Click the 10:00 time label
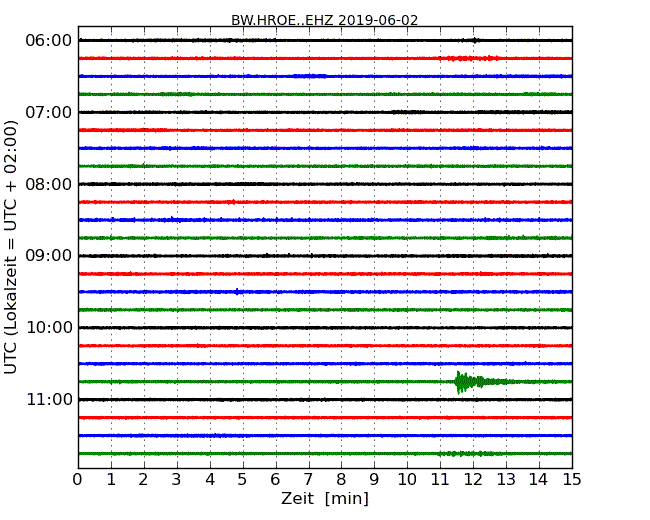The height and width of the screenshot is (520, 650). [49, 328]
